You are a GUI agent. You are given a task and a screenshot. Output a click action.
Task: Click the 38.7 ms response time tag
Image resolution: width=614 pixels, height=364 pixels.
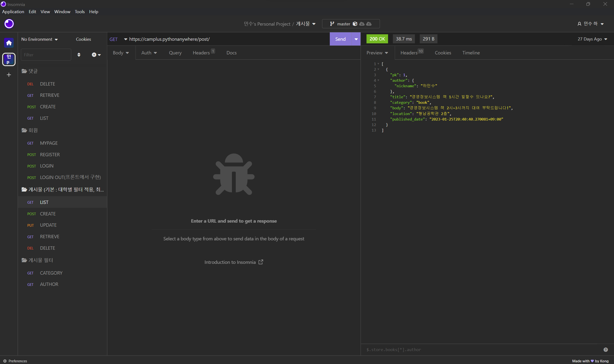pyautogui.click(x=404, y=39)
